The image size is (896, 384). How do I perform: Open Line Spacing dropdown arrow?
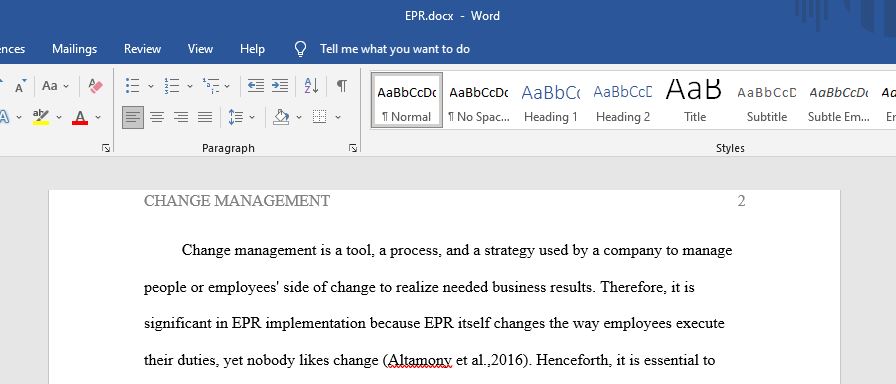pos(252,117)
